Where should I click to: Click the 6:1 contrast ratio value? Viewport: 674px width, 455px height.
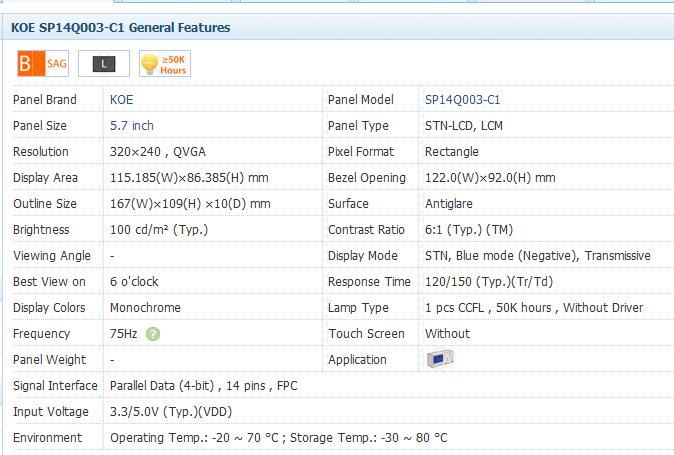[469, 229]
